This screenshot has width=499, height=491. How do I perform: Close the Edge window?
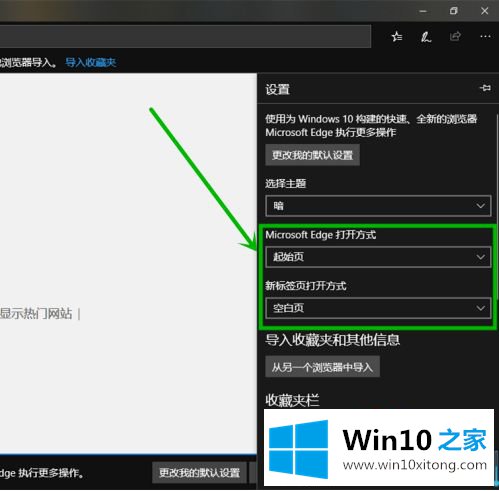(485, 11)
